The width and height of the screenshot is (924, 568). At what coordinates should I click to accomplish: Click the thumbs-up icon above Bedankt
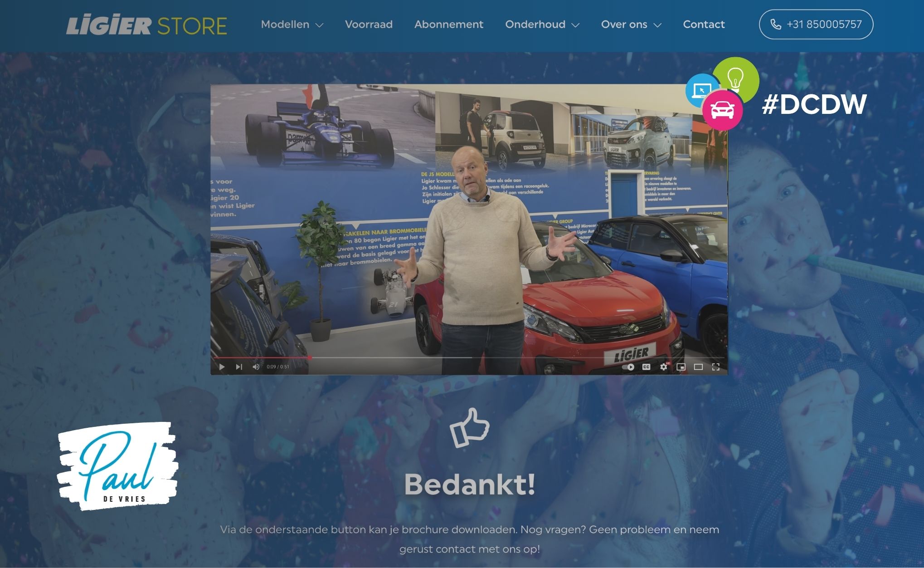pos(470,427)
